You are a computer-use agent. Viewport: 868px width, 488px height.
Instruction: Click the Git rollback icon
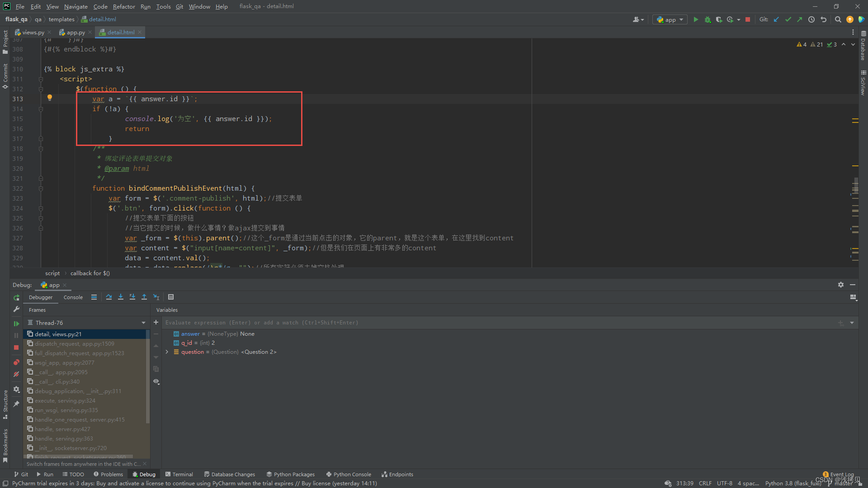point(823,19)
